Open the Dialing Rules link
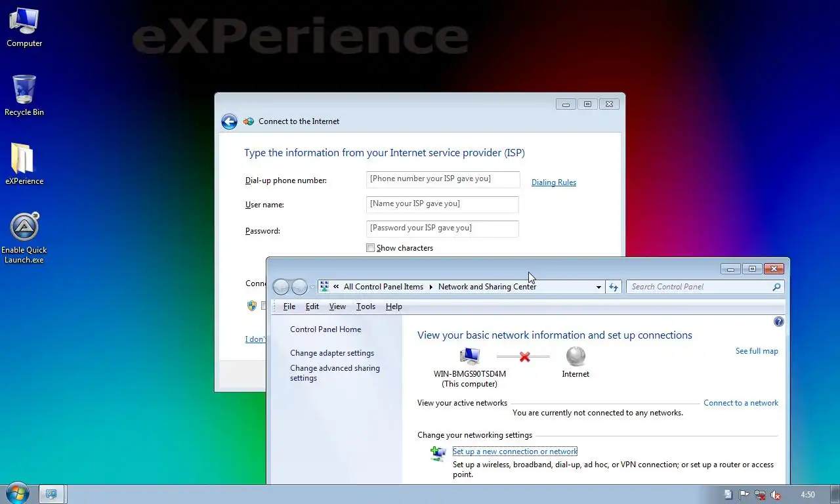 point(554,182)
